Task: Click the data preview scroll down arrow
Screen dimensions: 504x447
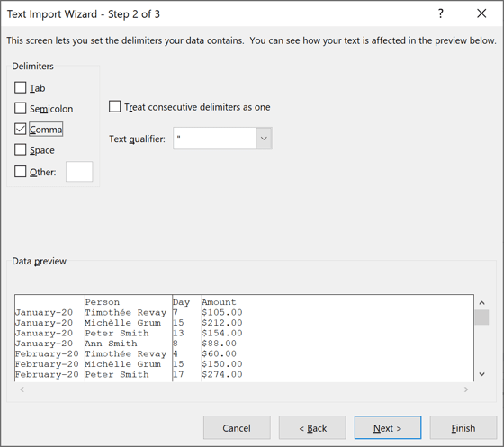Action: pos(481,374)
